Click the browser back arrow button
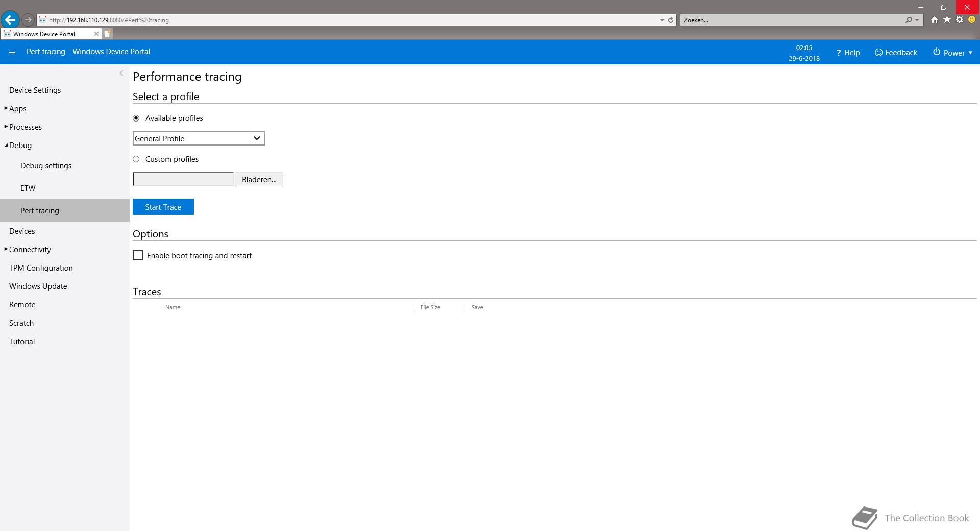 (10, 20)
